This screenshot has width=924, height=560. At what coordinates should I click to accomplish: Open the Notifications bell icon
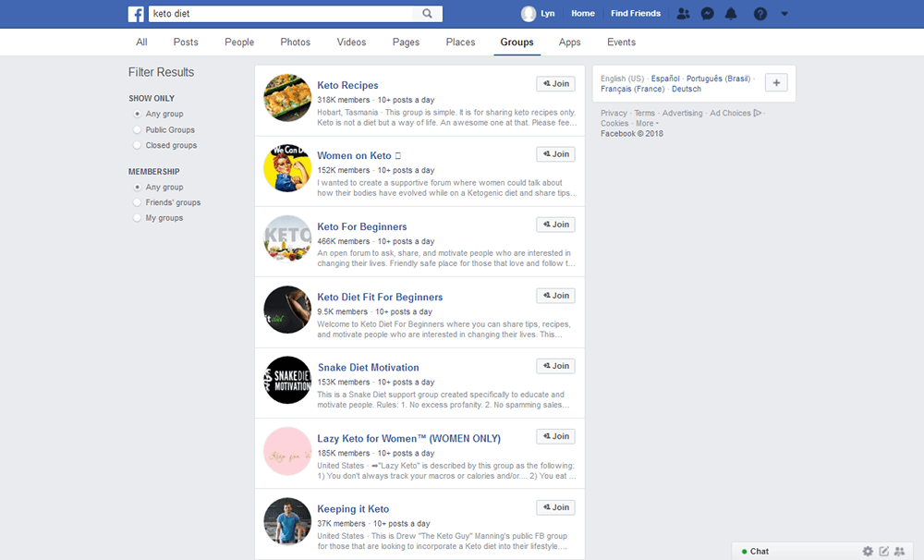click(731, 14)
